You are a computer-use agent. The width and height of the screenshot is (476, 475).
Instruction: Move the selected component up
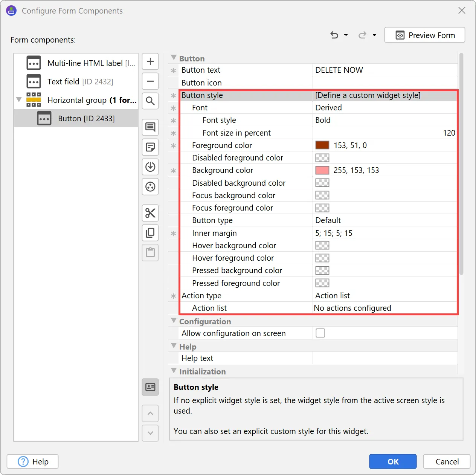pyautogui.click(x=150, y=413)
